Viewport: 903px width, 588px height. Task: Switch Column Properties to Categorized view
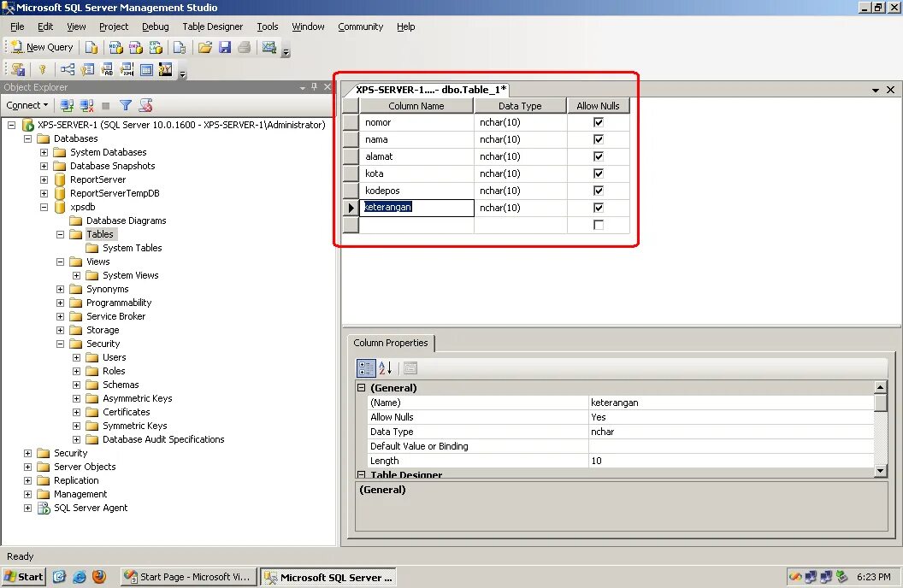click(366, 368)
